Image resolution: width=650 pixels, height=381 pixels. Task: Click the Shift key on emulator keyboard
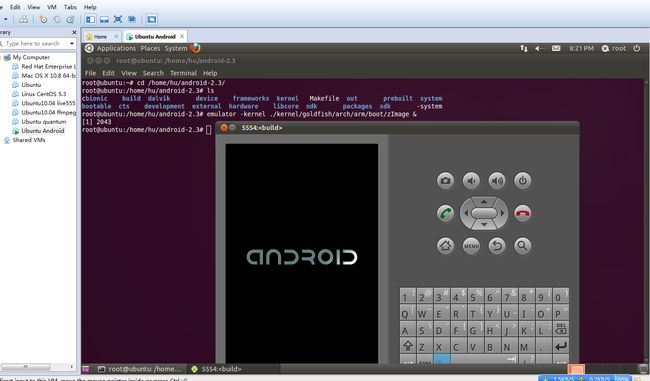tap(408, 345)
